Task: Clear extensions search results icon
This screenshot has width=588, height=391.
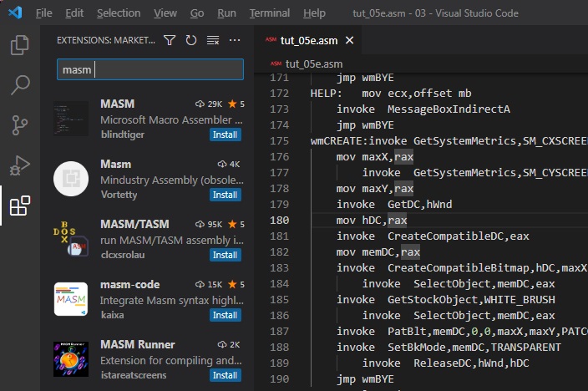Action: 213,40
